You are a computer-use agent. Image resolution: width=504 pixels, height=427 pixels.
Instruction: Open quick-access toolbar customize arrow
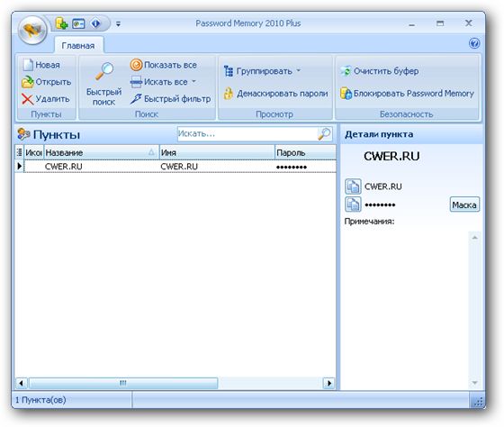coord(118,23)
